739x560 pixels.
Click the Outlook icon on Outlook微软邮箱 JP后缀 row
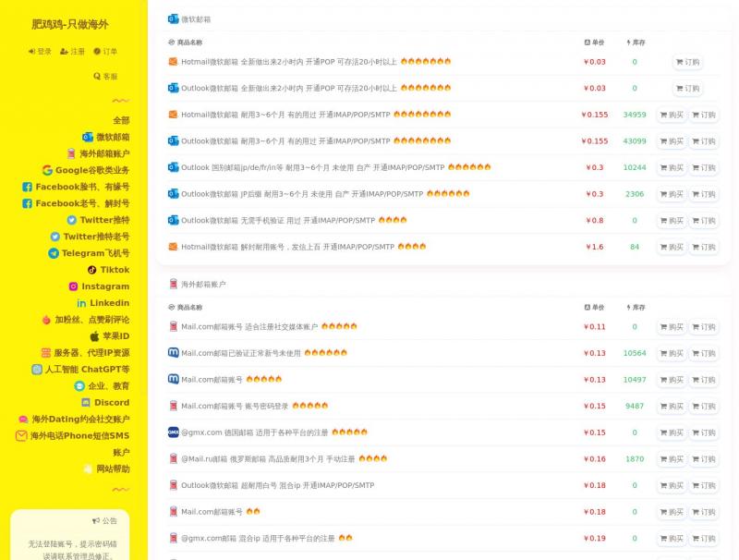[174, 194]
